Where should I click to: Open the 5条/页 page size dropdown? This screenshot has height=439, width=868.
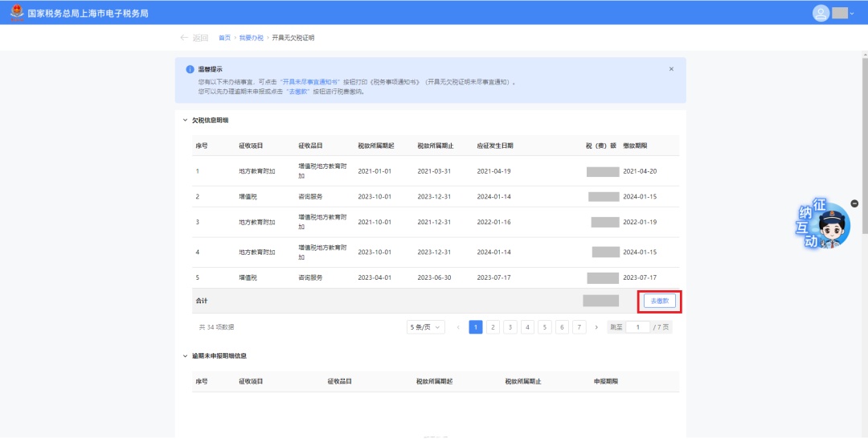425,327
